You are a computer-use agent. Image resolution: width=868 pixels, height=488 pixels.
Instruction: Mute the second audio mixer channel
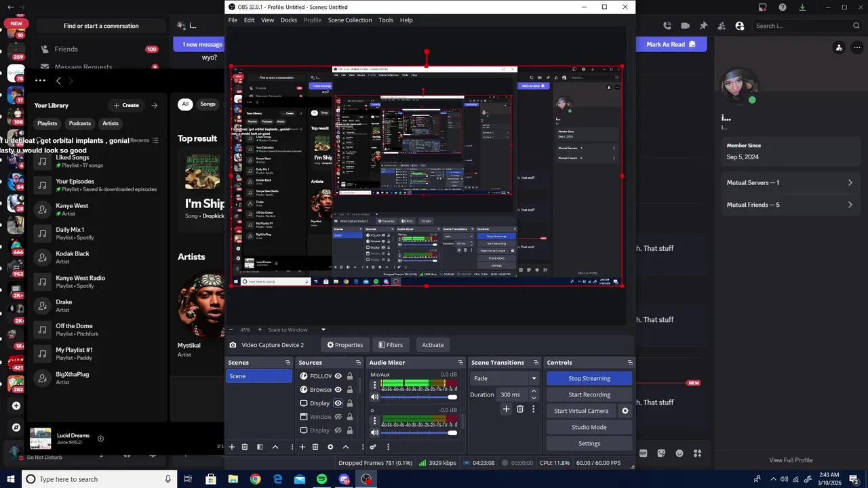(374, 432)
